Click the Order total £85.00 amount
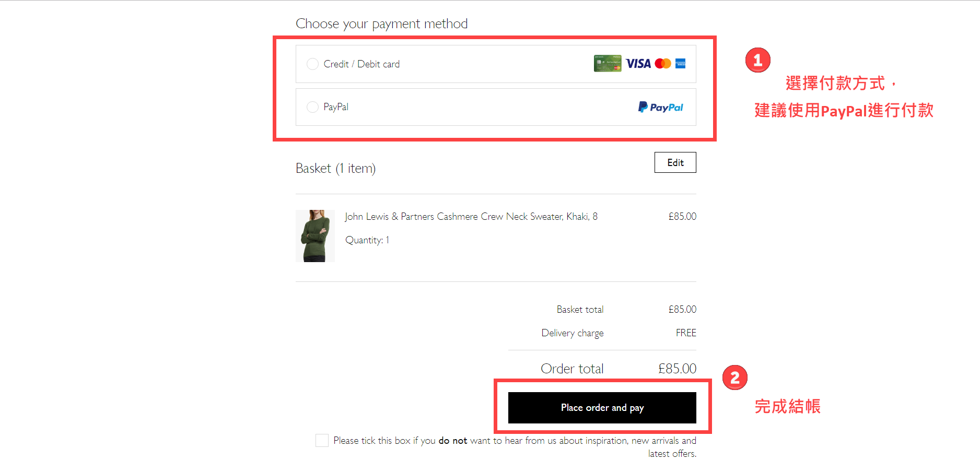 tap(677, 369)
